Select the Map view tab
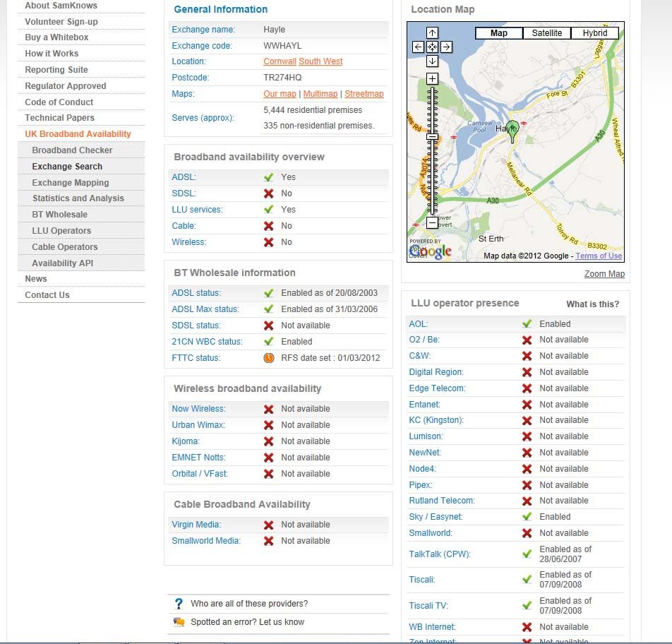Image resolution: width=672 pixels, height=644 pixels. tap(499, 33)
